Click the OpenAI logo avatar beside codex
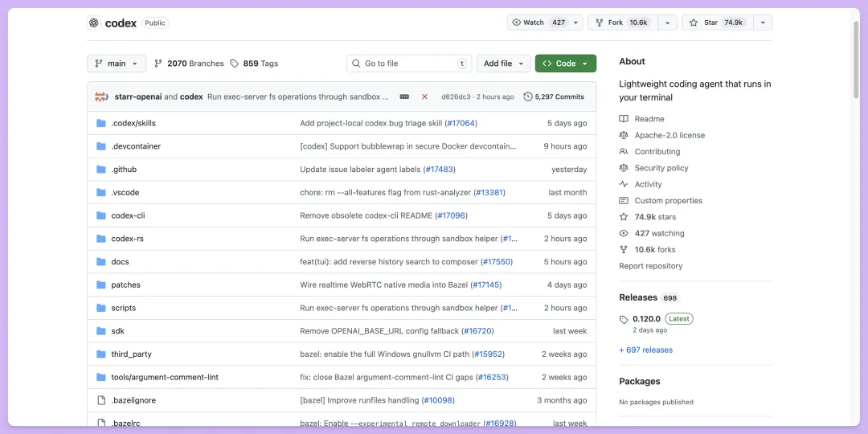This screenshot has width=868, height=434. (93, 23)
